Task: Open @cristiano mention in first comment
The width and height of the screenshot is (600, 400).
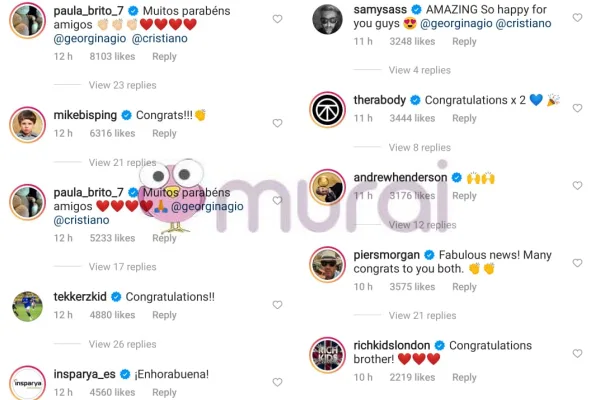Action: [160, 39]
